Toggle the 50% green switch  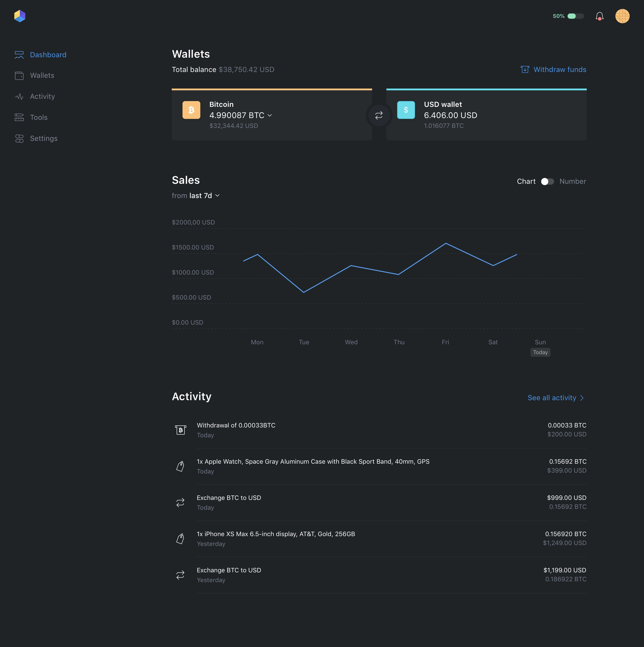[575, 16]
